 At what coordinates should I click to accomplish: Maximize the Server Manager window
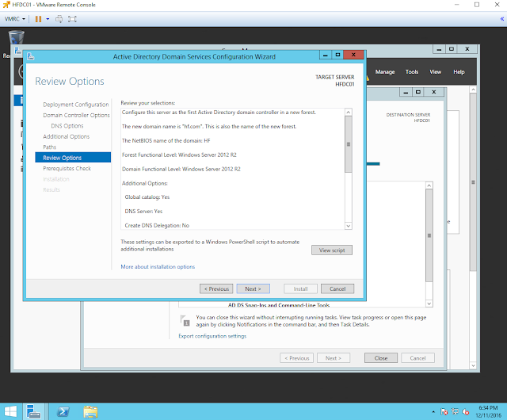pos(452,49)
